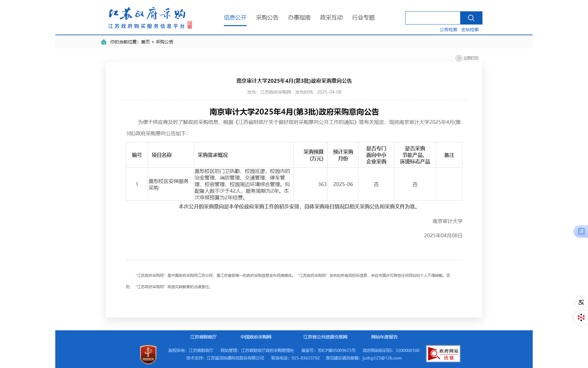Click the 编号 column header
Screen dimensions: 588x368
tap(137, 155)
